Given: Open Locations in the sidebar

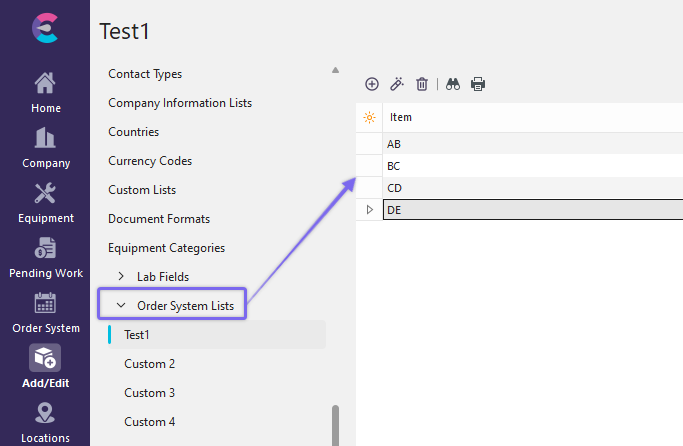Looking at the screenshot, I should (x=45, y=422).
